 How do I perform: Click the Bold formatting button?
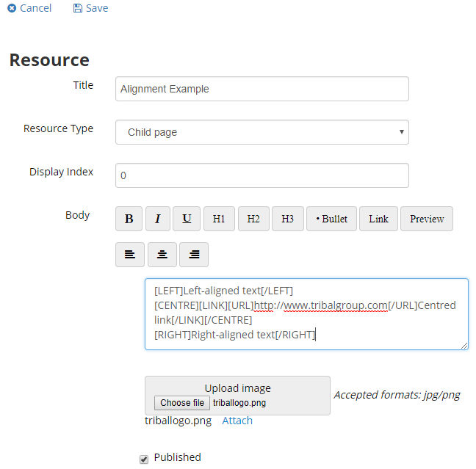pyautogui.click(x=129, y=219)
